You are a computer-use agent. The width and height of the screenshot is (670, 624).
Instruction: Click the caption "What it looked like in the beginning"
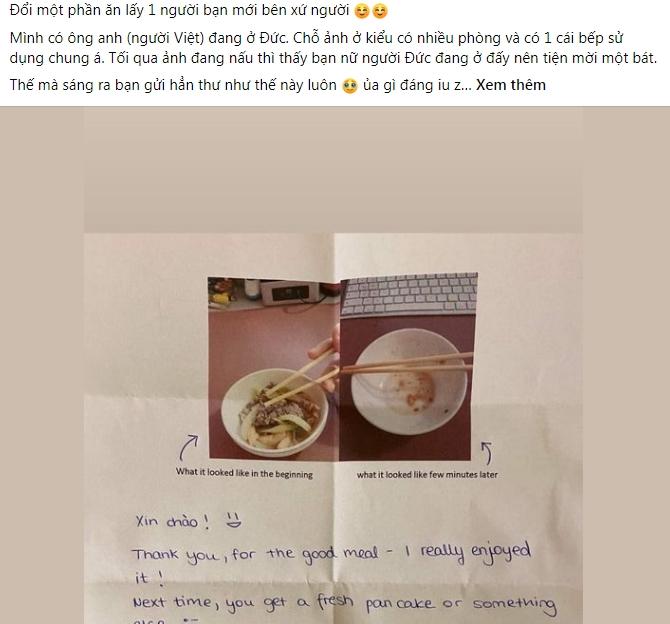pos(244,473)
